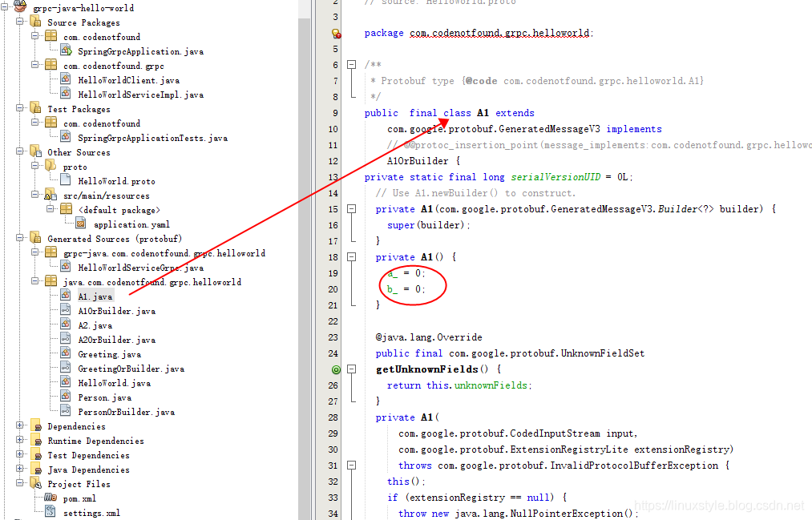Click the A2.java file icon
Viewport: 812px width, 520px height.
(x=66, y=324)
